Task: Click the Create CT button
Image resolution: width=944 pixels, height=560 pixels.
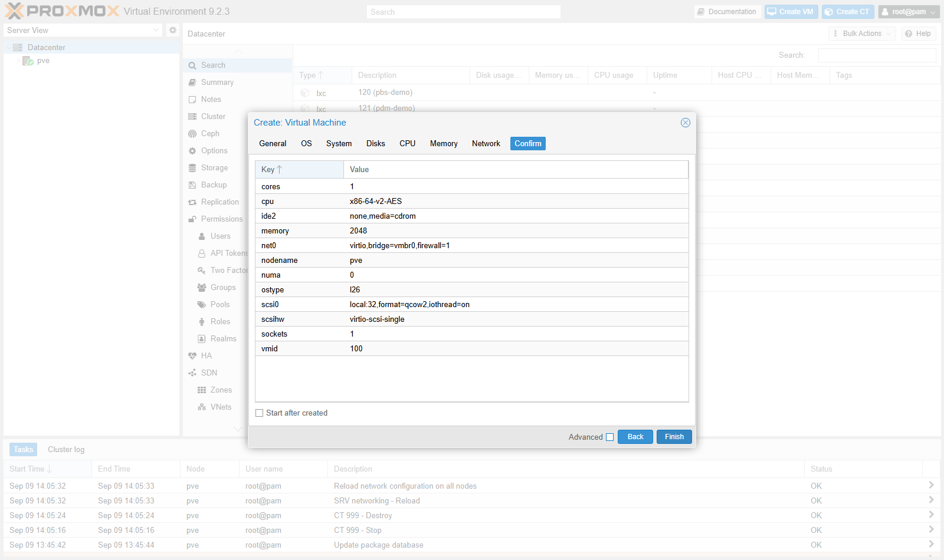Action: [x=847, y=12]
